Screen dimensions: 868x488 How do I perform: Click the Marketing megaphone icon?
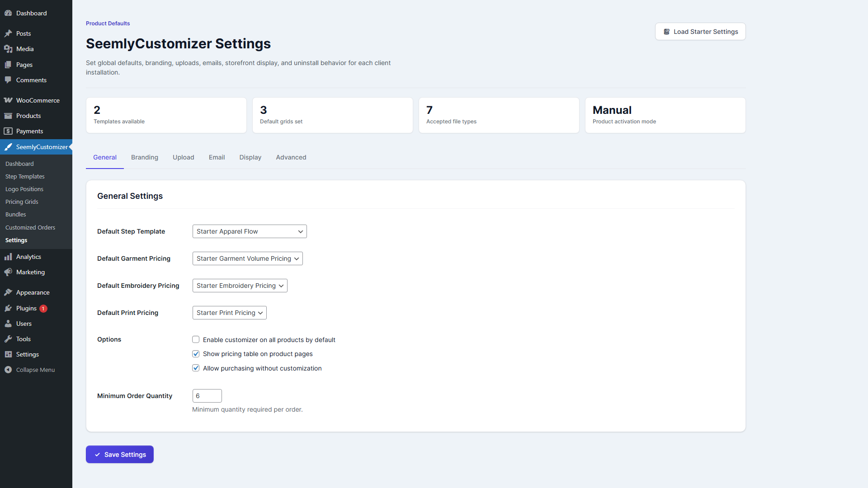(x=8, y=272)
